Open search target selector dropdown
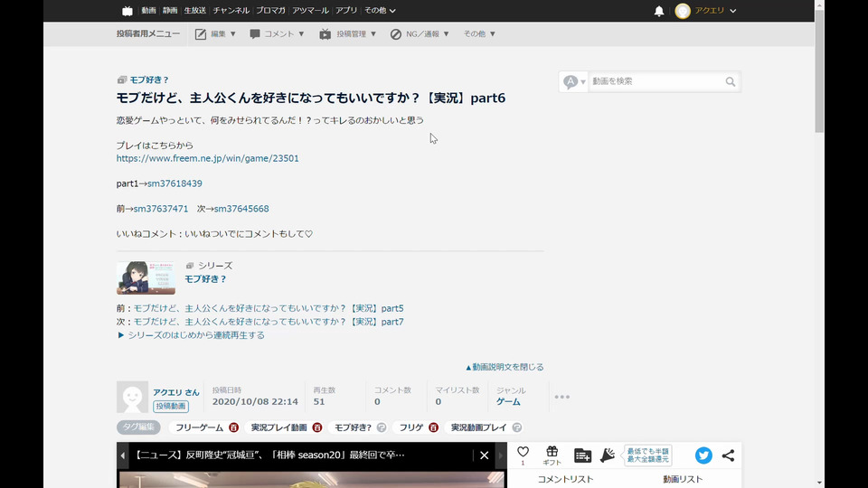Image resolution: width=868 pixels, height=488 pixels. click(573, 82)
